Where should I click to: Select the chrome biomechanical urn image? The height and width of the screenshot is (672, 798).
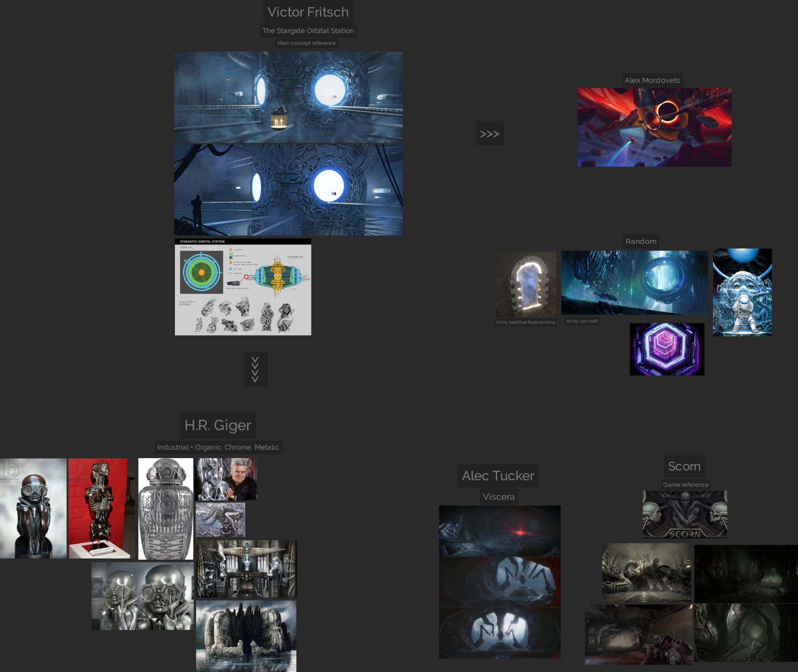[165, 509]
